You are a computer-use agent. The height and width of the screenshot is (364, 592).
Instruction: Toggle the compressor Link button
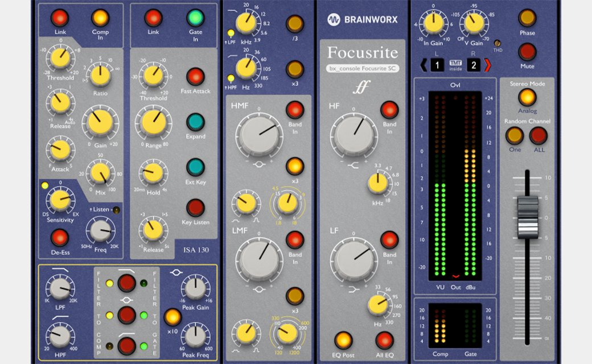[x=60, y=18]
